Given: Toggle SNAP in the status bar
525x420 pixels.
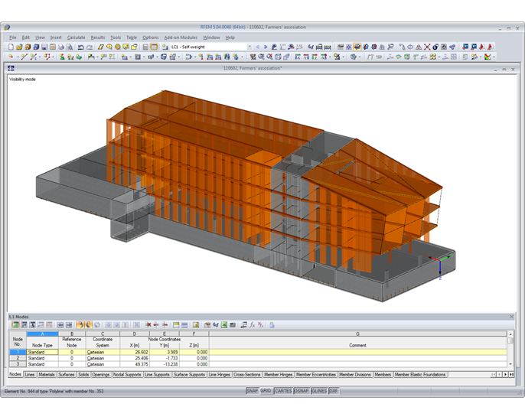Looking at the screenshot, I should [x=252, y=391].
